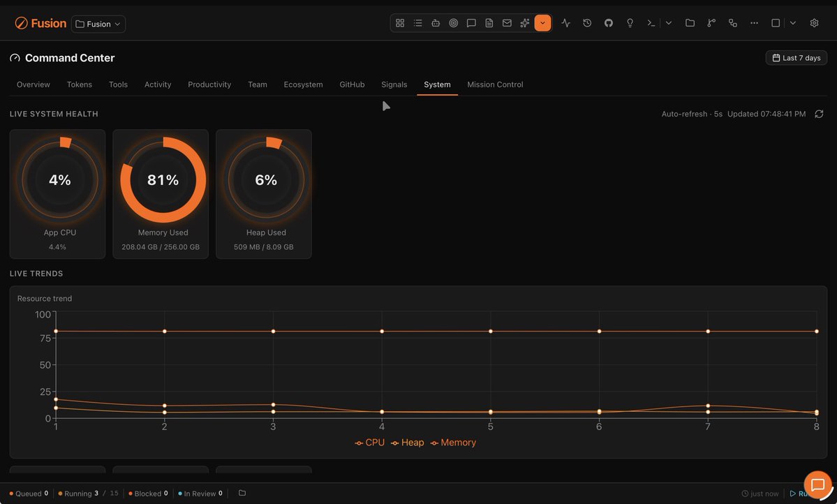Click the folder icon in status bar
Screen dimensions: 837x504
pyautogui.click(x=242, y=493)
